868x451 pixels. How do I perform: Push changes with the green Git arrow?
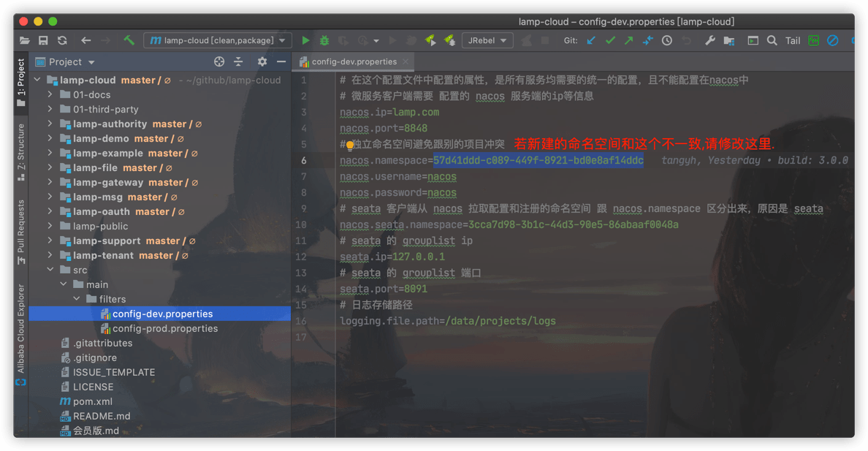[x=628, y=41]
